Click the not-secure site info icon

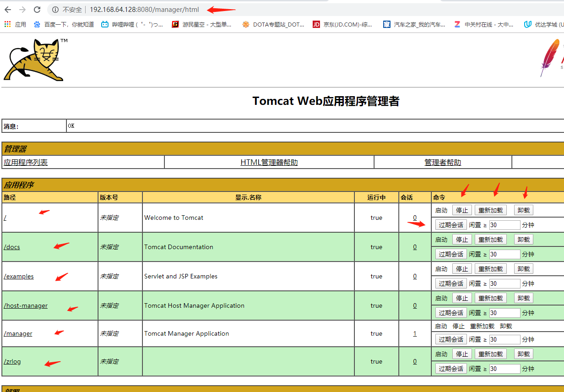tap(55, 10)
